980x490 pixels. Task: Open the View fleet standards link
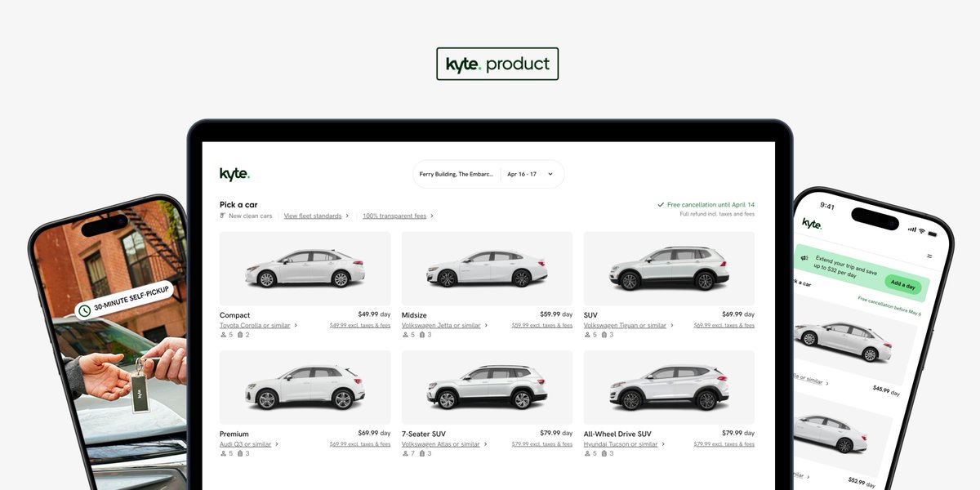click(313, 216)
